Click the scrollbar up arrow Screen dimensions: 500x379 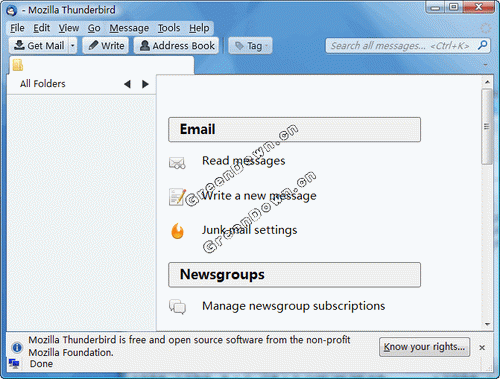[487, 82]
